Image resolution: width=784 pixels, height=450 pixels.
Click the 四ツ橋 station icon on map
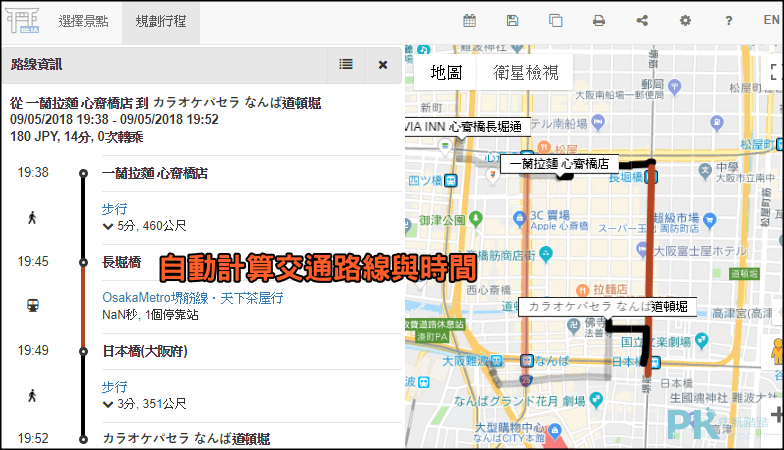450,180
